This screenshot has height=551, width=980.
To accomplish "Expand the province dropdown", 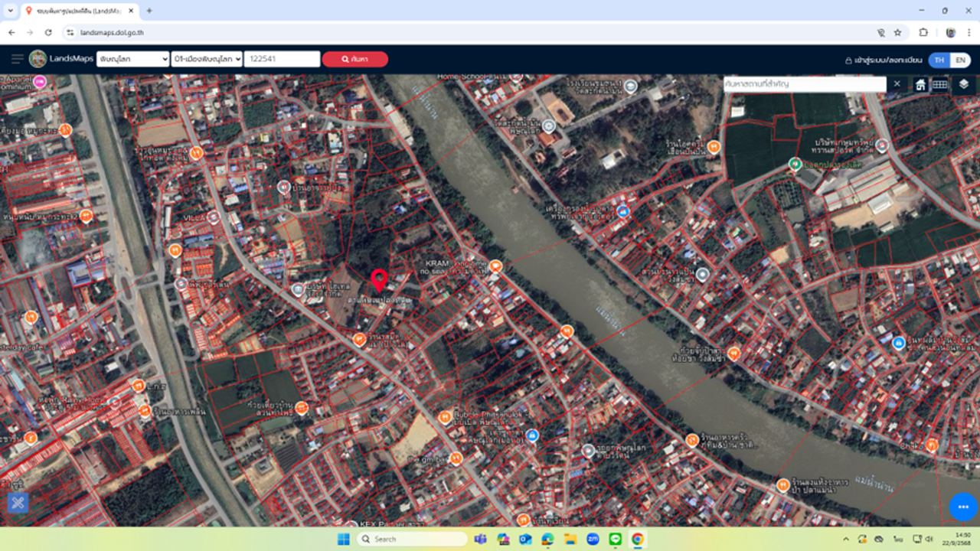I will [132, 59].
